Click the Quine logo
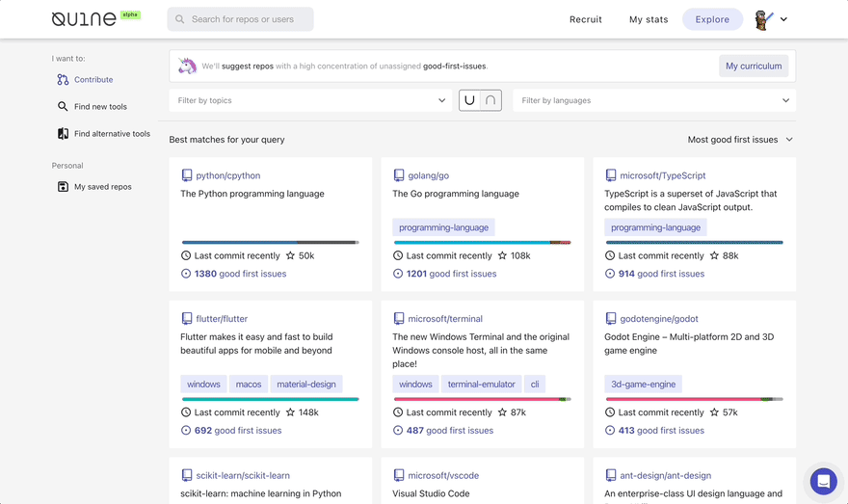848x504 pixels. [x=84, y=19]
